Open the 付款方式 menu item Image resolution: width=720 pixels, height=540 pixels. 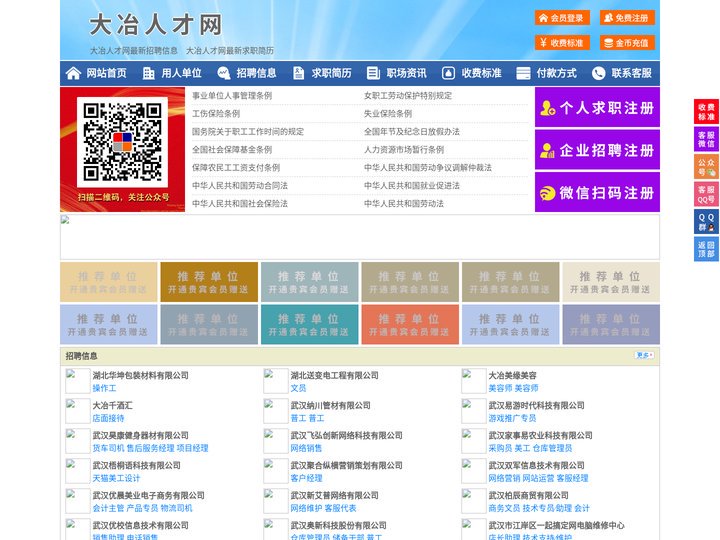[x=557, y=73]
